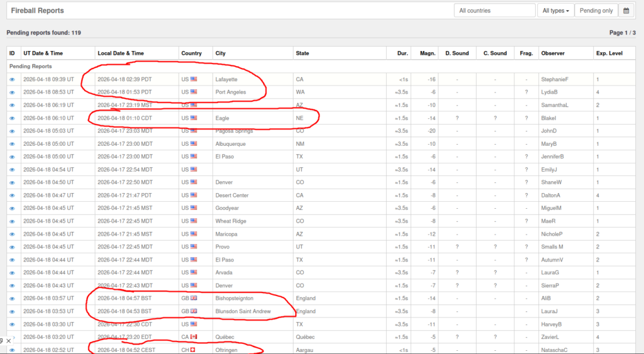
Task: Click the Local Date & Time column header
Action: pos(121,53)
